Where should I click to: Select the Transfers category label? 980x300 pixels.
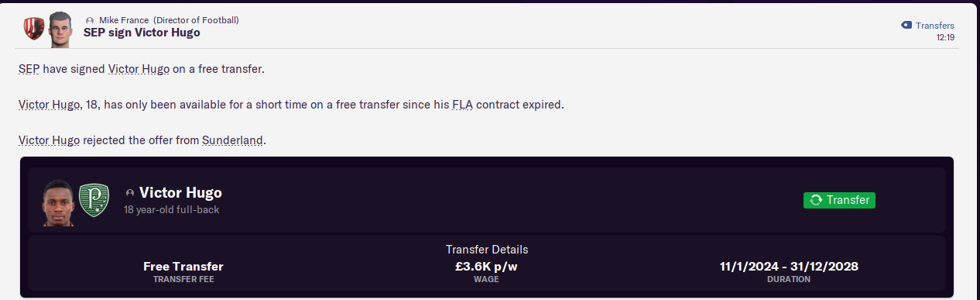click(935, 26)
